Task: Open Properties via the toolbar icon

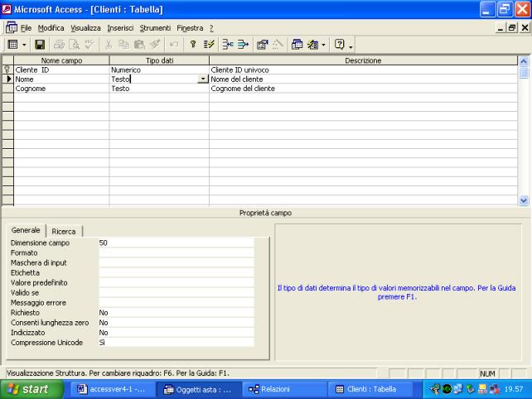Action: [x=262, y=45]
